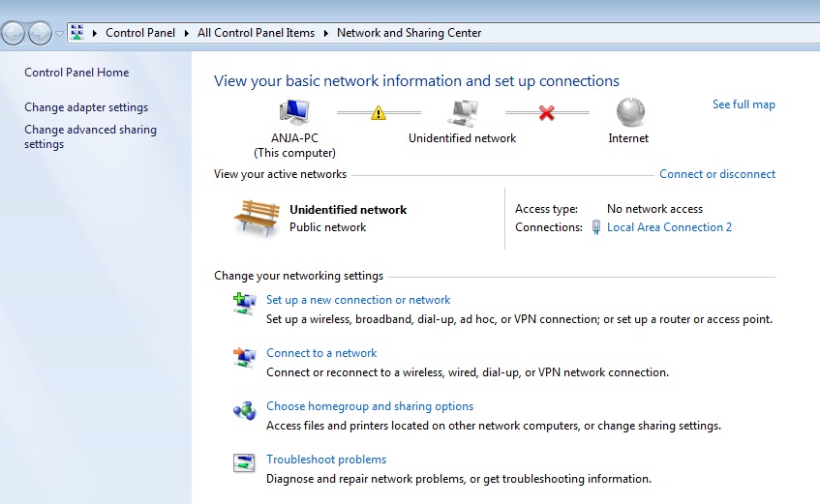Click the Troubleshoot problems icon
This screenshot has width=820, height=504.
pyautogui.click(x=244, y=463)
